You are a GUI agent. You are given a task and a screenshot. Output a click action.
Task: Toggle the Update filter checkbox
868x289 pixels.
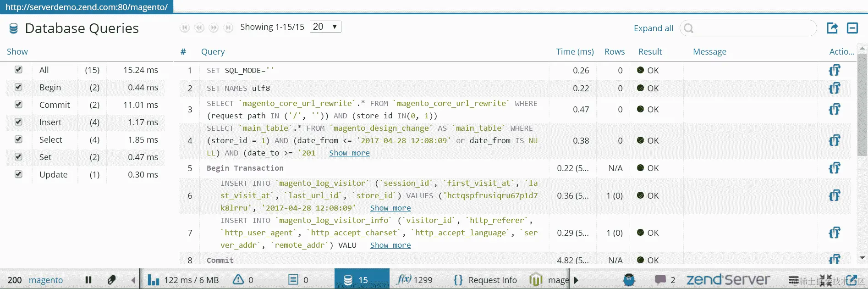click(x=18, y=174)
